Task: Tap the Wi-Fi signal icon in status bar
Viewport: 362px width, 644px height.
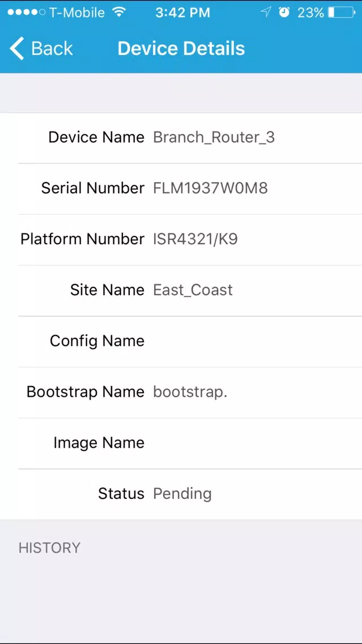Action: click(120, 12)
